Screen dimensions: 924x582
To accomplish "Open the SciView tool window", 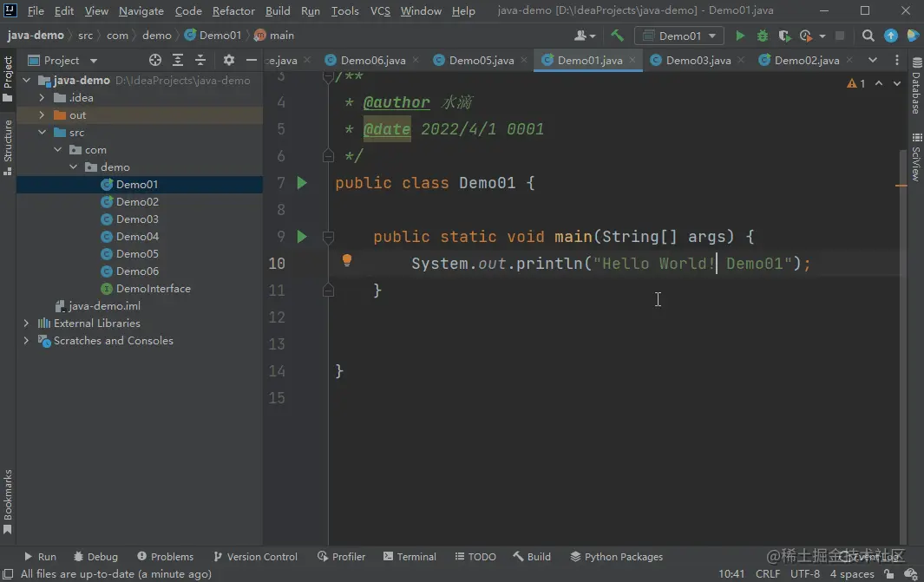I will (916, 157).
